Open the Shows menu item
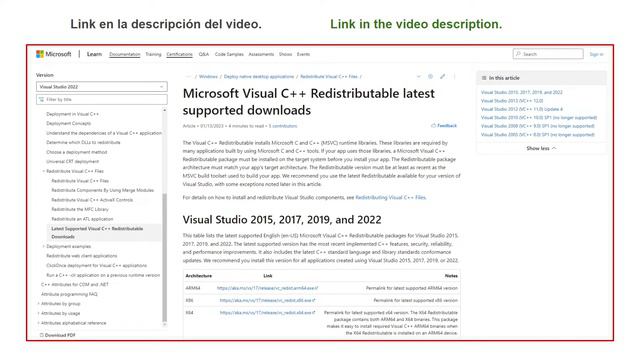 [285, 54]
